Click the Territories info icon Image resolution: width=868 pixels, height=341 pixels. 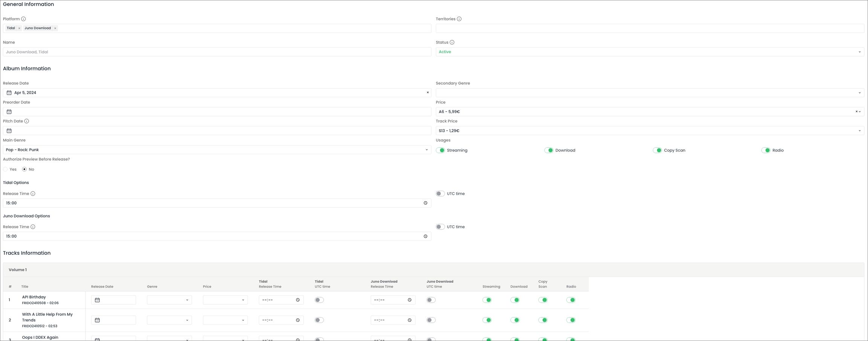pyautogui.click(x=459, y=19)
